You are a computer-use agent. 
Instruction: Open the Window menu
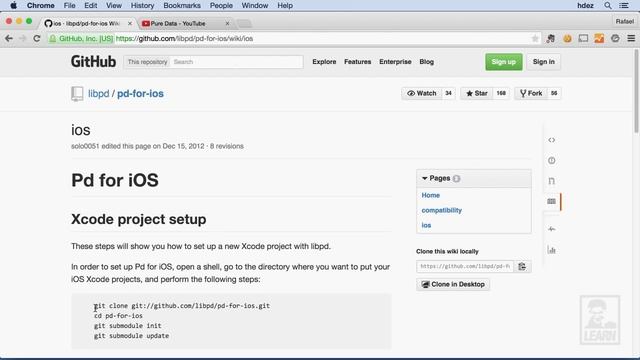tap(255, 5)
